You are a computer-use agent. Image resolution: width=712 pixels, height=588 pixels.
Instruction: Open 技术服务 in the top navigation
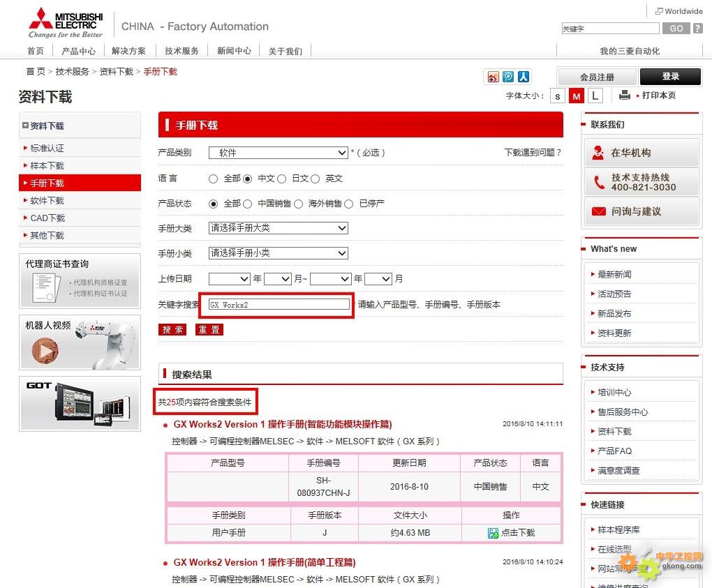pos(181,51)
